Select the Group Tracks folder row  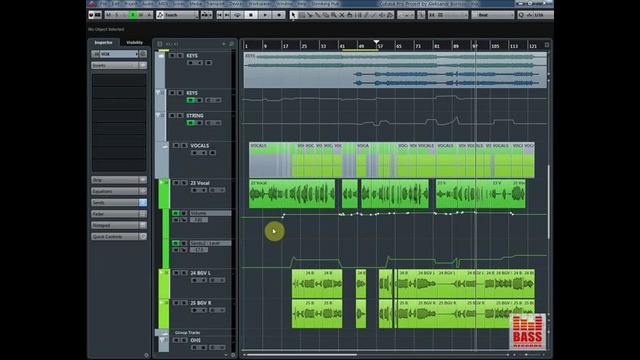195,333
